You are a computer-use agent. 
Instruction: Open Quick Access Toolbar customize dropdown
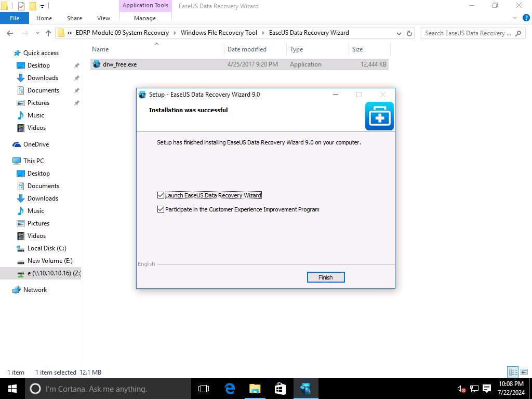pos(42,6)
